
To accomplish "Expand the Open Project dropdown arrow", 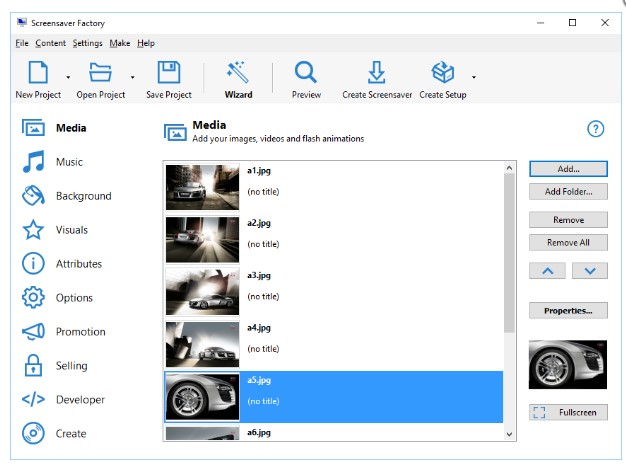I will click(x=132, y=77).
